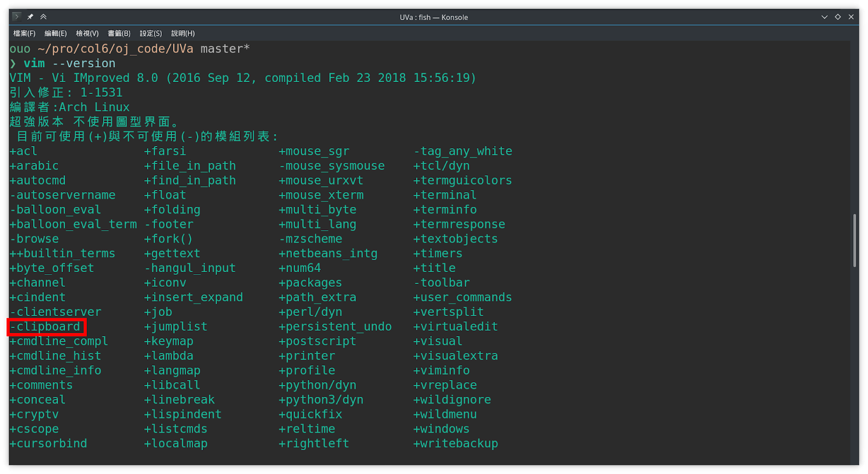Image resolution: width=868 pixels, height=474 pixels.
Task: Click the -browse feature text
Action: pos(34,239)
